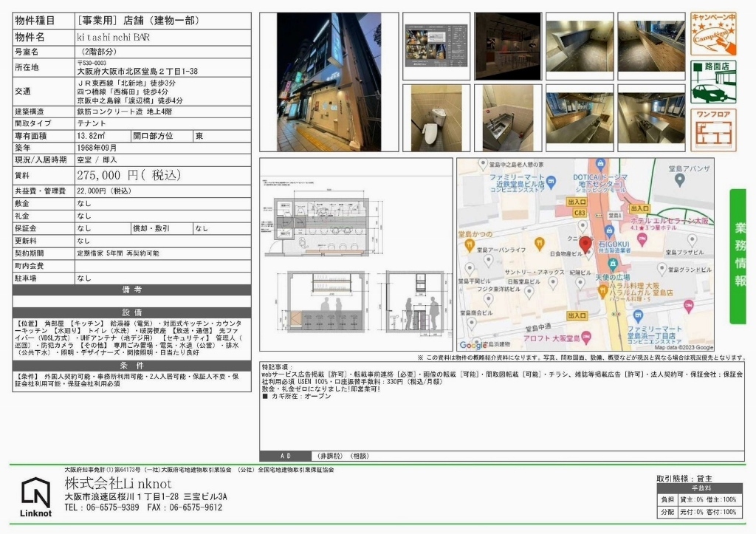Click the 路面店 street-level shop car icon
This screenshot has height=534, width=756.
(x=713, y=82)
